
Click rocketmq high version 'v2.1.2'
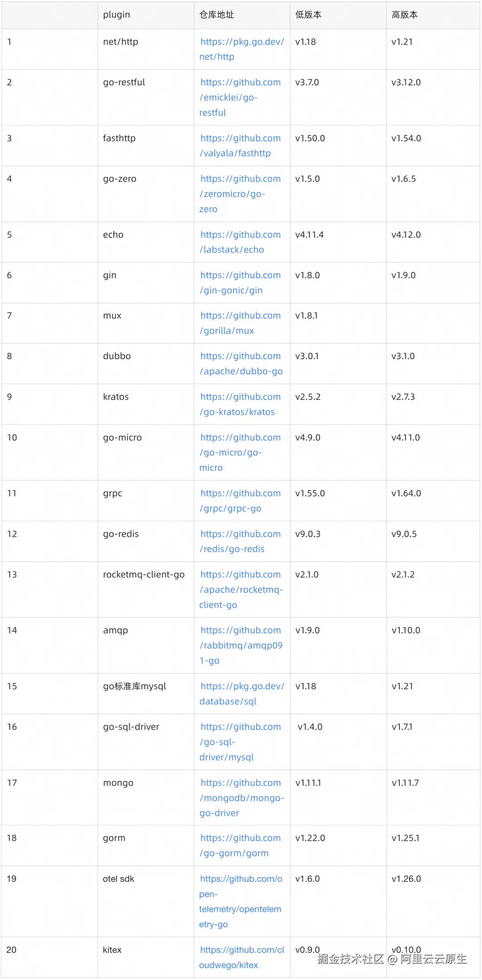[403, 574]
